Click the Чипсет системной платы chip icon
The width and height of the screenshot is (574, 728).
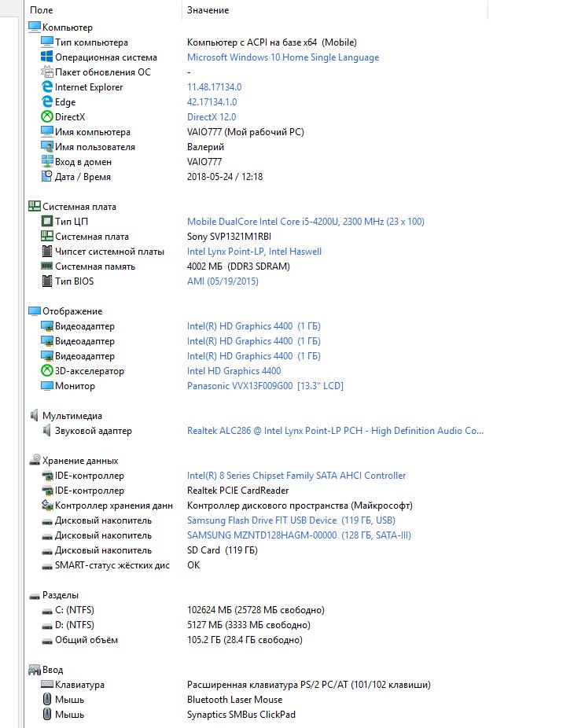(x=47, y=251)
